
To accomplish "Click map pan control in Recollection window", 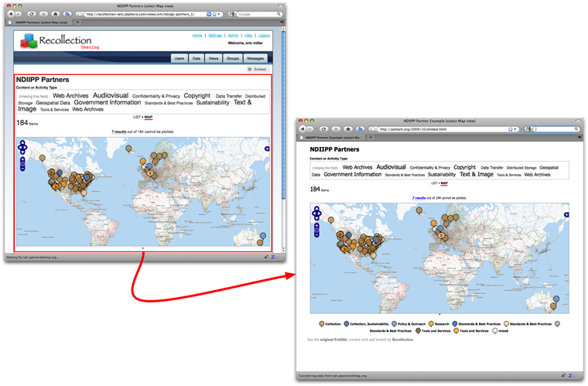I will tap(22, 147).
